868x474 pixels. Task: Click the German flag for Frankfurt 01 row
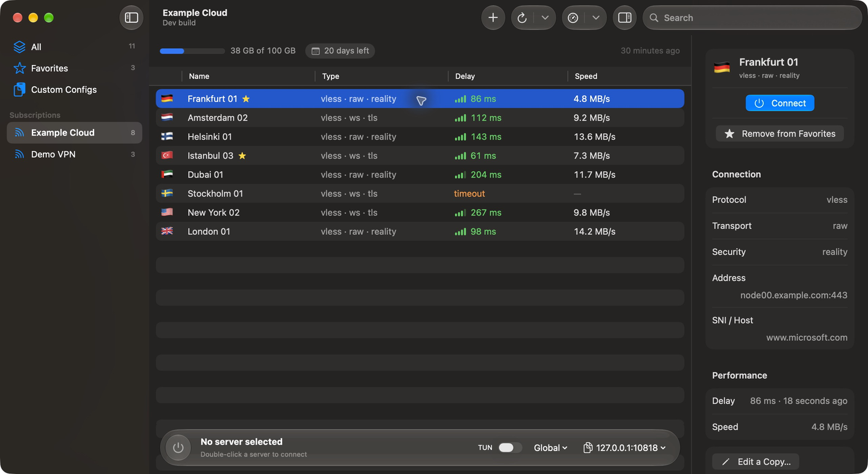[x=167, y=99]
